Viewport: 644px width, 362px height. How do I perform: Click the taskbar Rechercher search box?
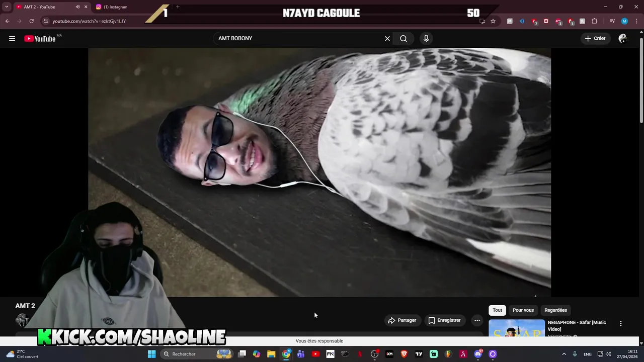click(x=197, y=354)
